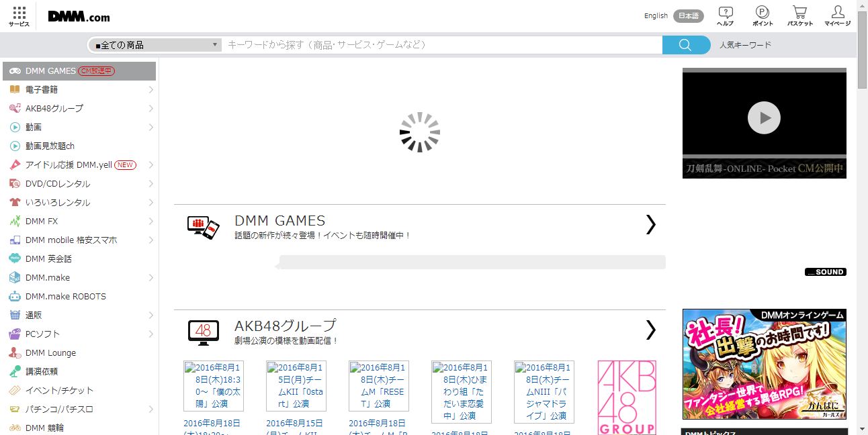Select パチンコ/パチスロ menu entry
Screen dimensions: 868x435
point(79,409)
